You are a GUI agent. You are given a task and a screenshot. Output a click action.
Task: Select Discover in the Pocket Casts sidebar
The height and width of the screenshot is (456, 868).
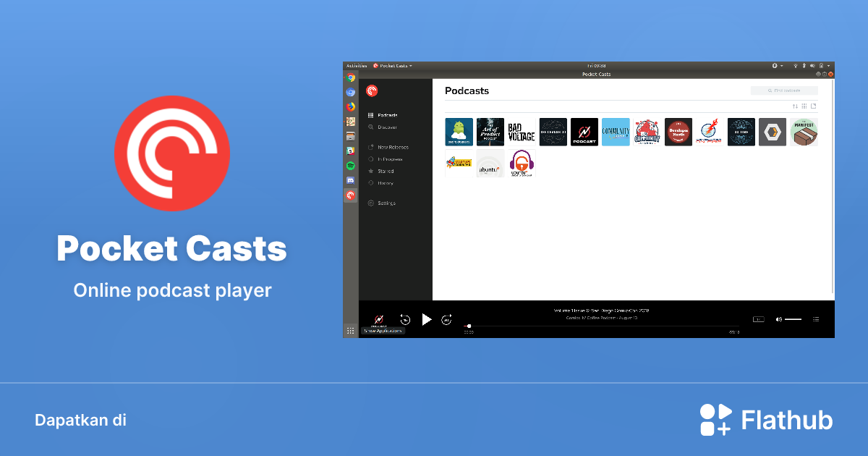387,127
